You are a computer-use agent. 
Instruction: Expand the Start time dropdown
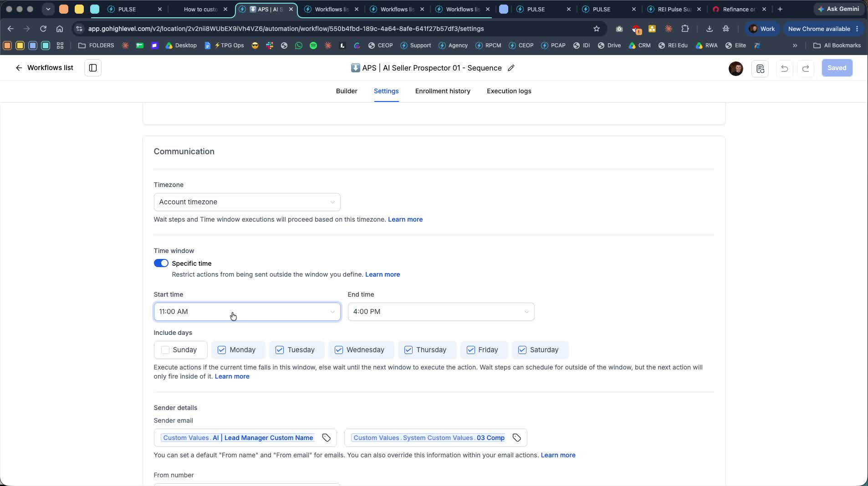[x=247, y=312]
